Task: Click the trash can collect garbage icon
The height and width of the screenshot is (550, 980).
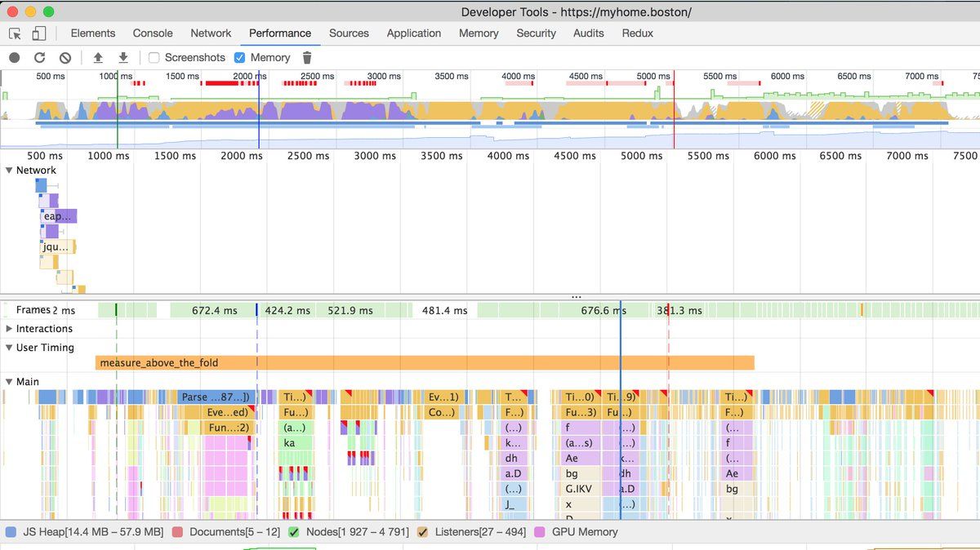Action: coord(307,58)
